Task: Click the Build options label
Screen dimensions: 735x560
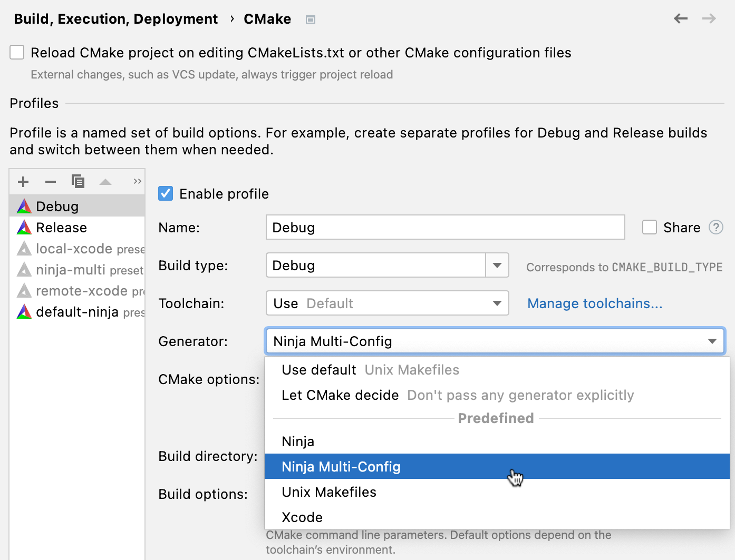Action: [x=203, y=494]
